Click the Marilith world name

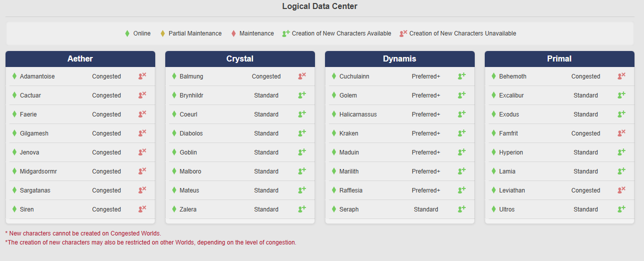349,171
